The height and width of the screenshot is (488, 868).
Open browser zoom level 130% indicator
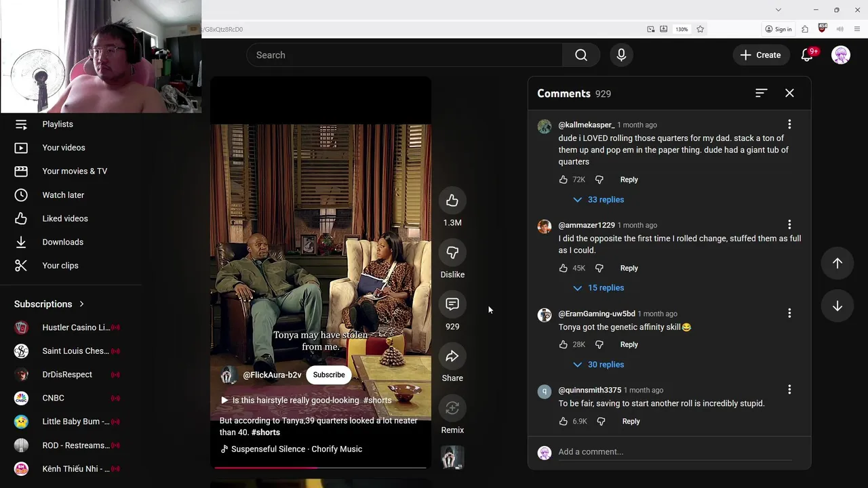682,29
